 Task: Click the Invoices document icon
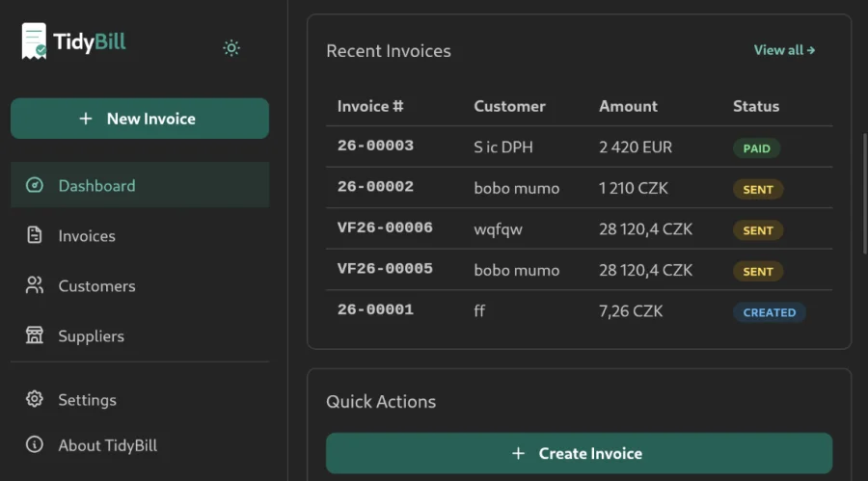[35, 235]
